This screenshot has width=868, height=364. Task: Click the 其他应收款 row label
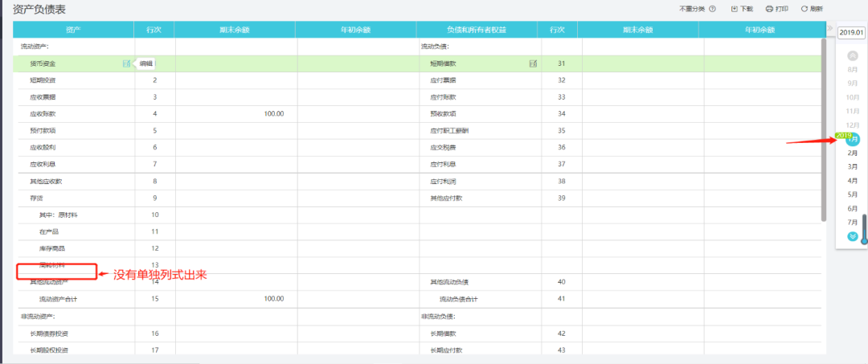point(46,181)
